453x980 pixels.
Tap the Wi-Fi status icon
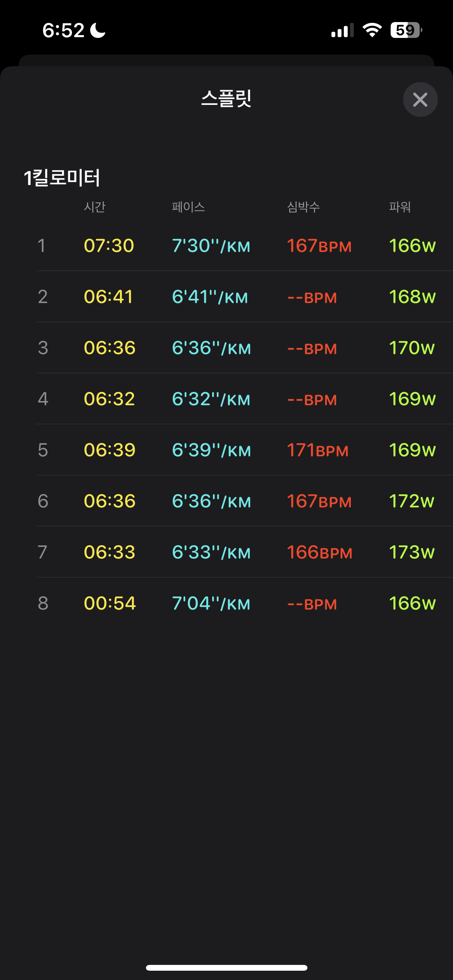click(x=372, y=30)
